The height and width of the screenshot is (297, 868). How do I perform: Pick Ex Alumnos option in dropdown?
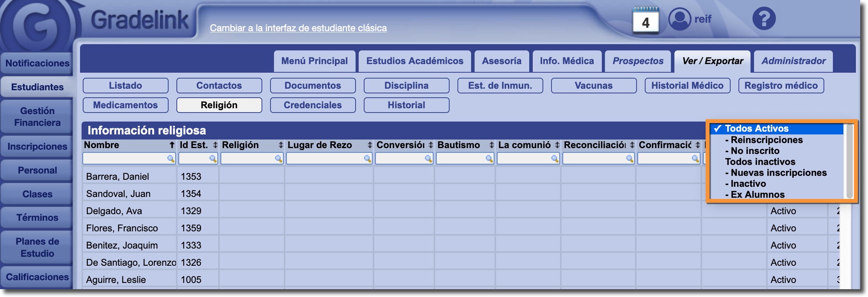point(757,195)
